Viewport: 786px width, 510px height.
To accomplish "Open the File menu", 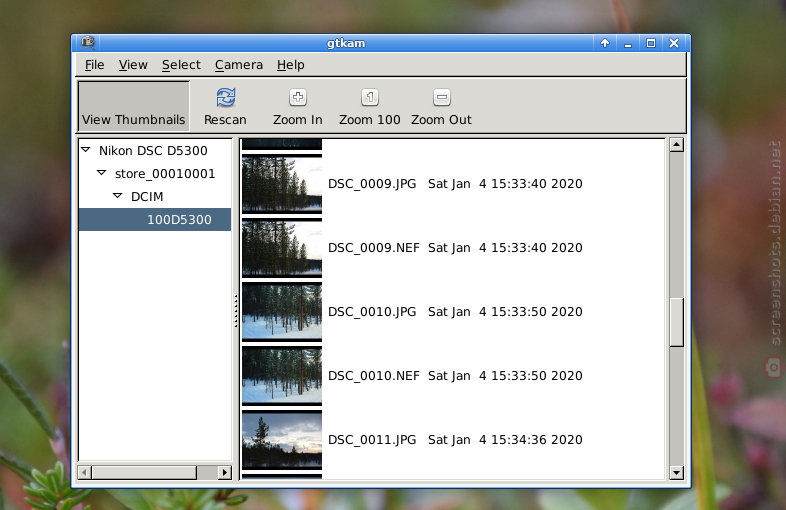I will pos(94,65).
